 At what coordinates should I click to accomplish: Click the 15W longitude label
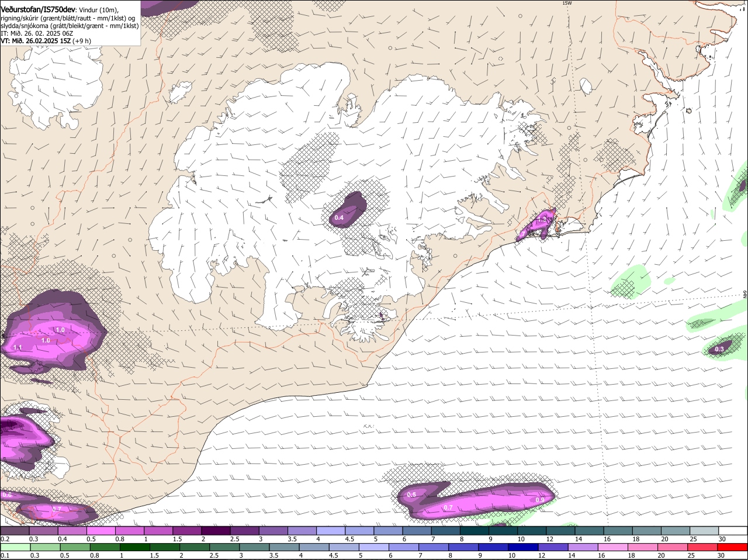point(566,3)
